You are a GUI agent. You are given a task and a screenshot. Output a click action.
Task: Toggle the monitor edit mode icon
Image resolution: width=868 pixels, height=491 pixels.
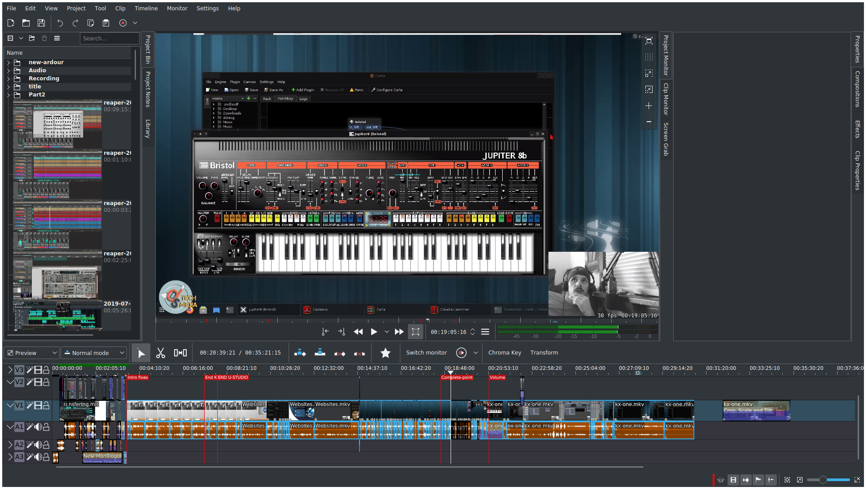(x=416, y=332)
